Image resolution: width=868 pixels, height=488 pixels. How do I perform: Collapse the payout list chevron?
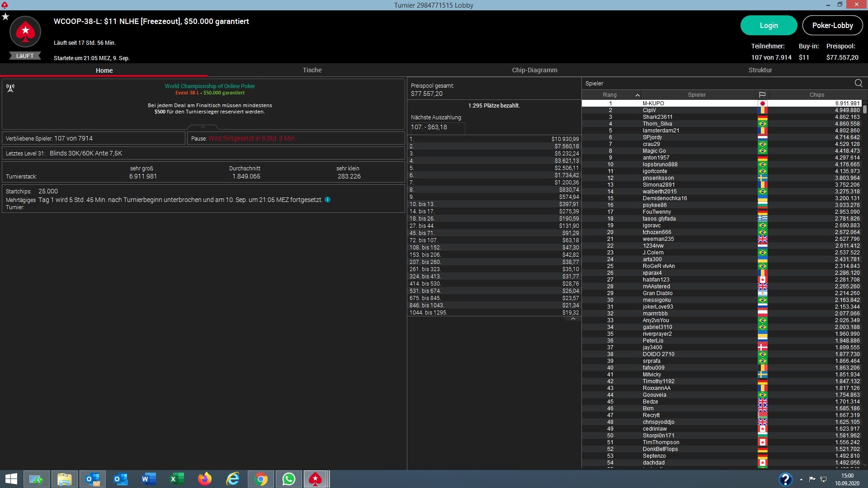573,319
